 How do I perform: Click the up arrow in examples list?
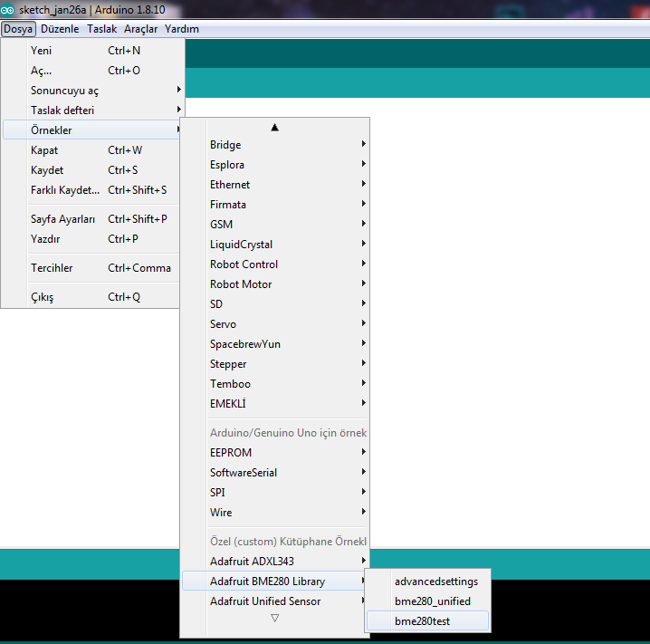(274, 128)
